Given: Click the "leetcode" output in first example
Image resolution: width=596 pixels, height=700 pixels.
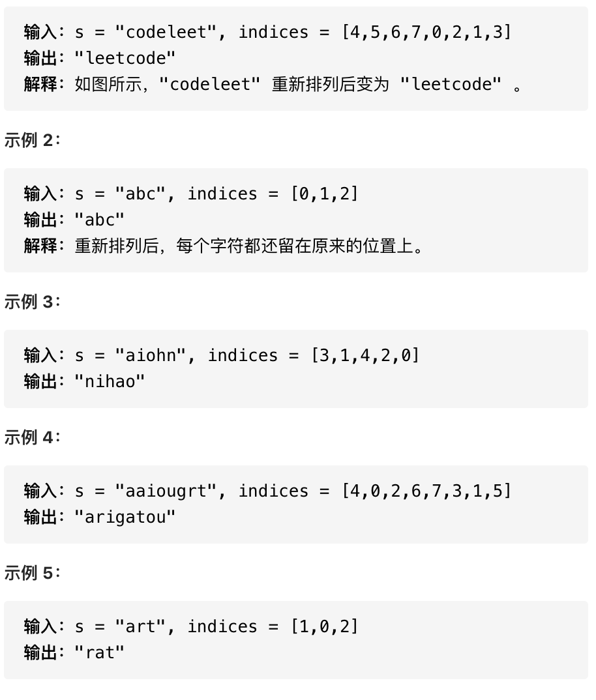Looking at the screenshot, I should pos(125,58).
